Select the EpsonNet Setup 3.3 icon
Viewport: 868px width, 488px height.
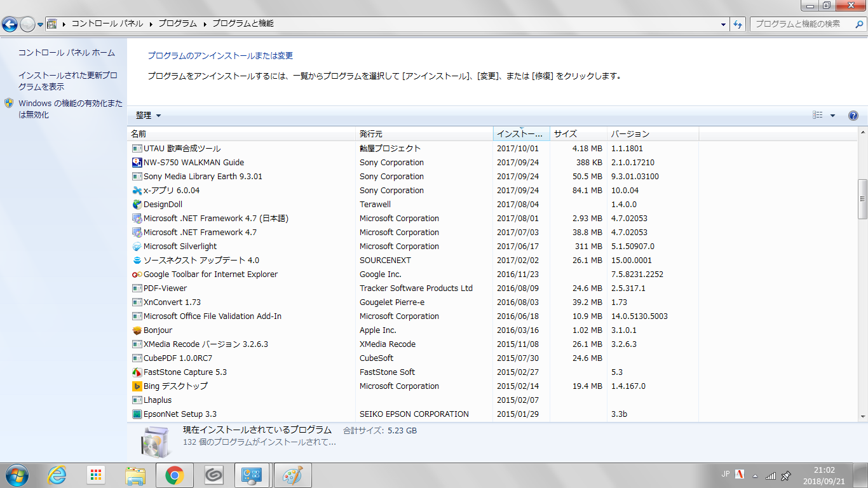[137, 414]
